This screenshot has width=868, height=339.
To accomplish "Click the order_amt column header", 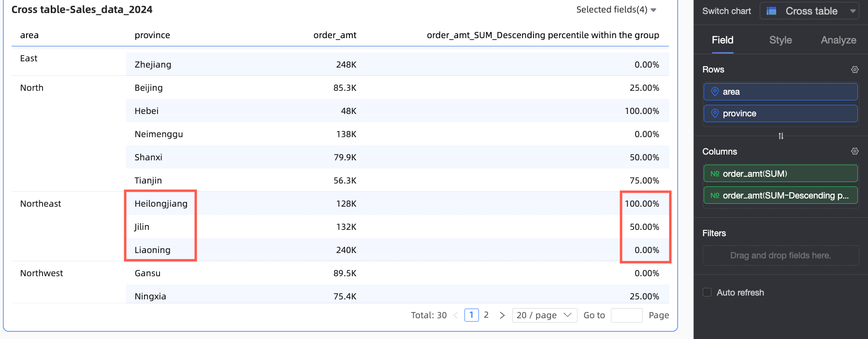I will coord(335,35).
